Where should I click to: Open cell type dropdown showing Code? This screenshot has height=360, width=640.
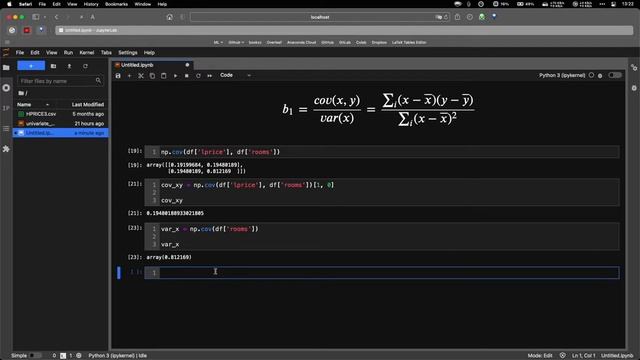tap(236, 75)
